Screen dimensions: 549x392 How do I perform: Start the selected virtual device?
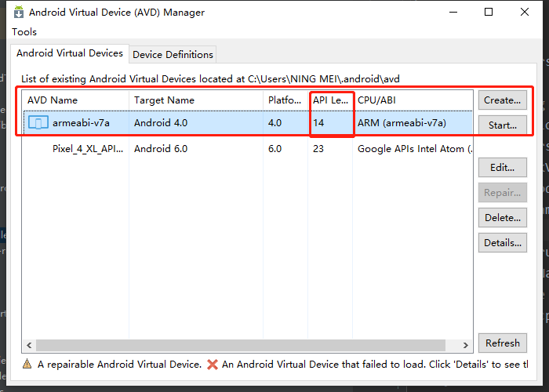pyautogui.click(x=503, y=125)
